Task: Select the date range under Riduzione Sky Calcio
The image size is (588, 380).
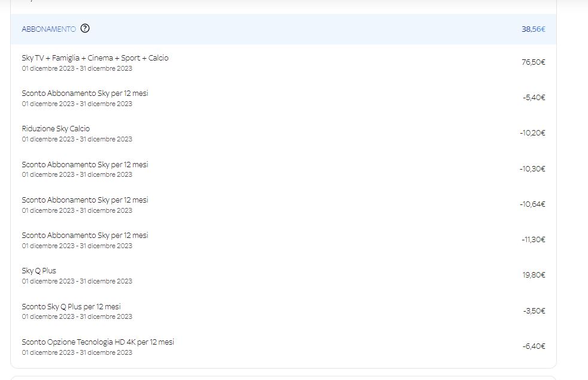Action: point(77,139)
